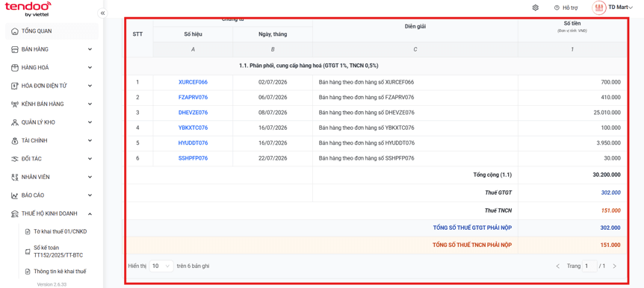
Task: Open order link DHEVZE076
Action: [193, 113]
